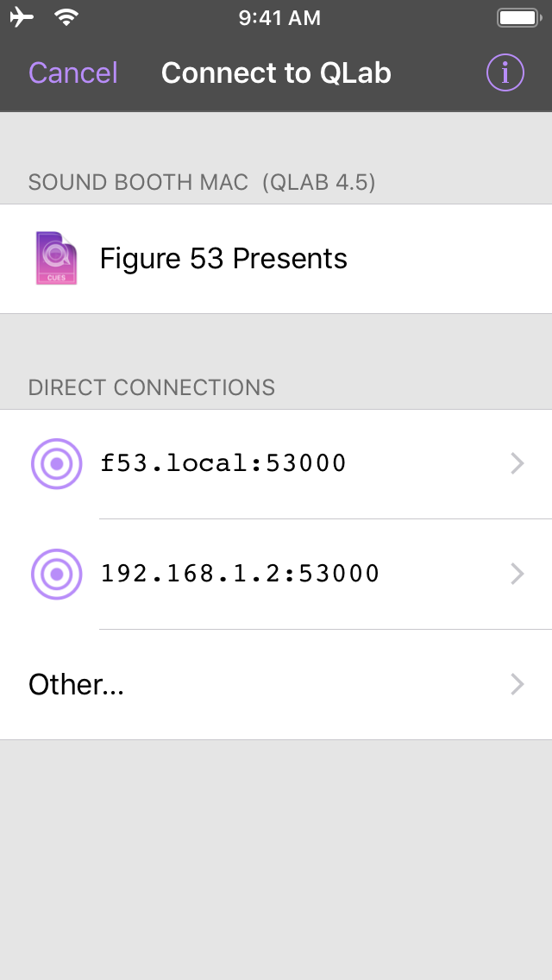Screen dimensions: 552x980
Task: Select the Direct Connections section header
Action: coord(152,387)
